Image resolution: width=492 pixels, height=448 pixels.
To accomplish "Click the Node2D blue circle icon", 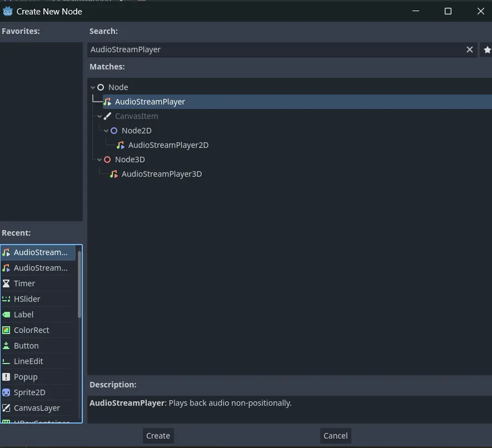I will pos(114,131).
